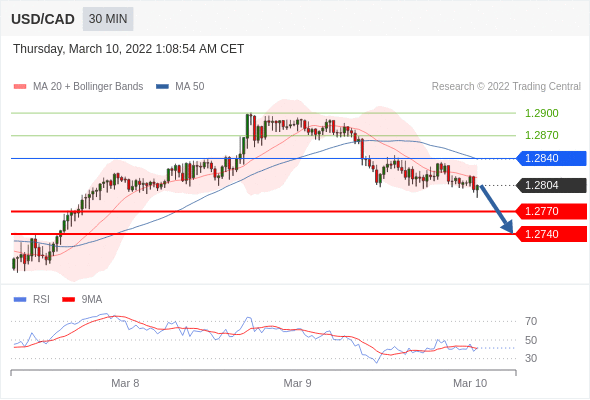Click the pink MA 20 legend swatch
590x400 pixels.
(20, 87)
